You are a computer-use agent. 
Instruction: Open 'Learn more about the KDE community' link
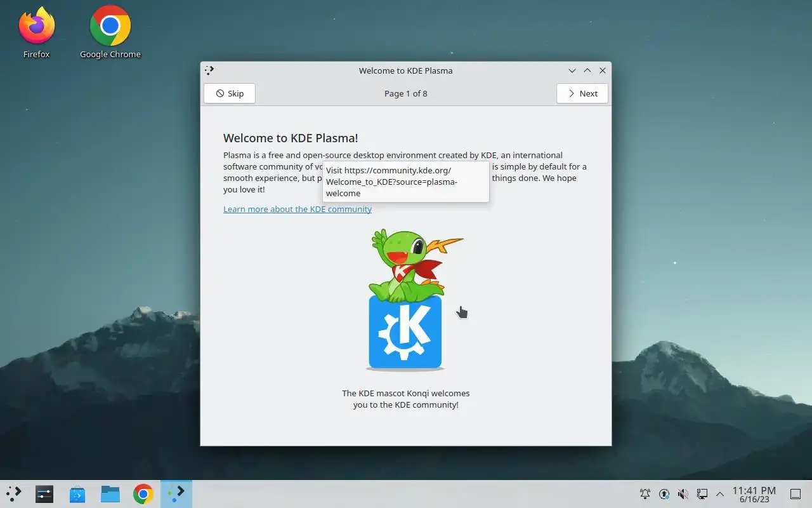click(x=298, y=209)
